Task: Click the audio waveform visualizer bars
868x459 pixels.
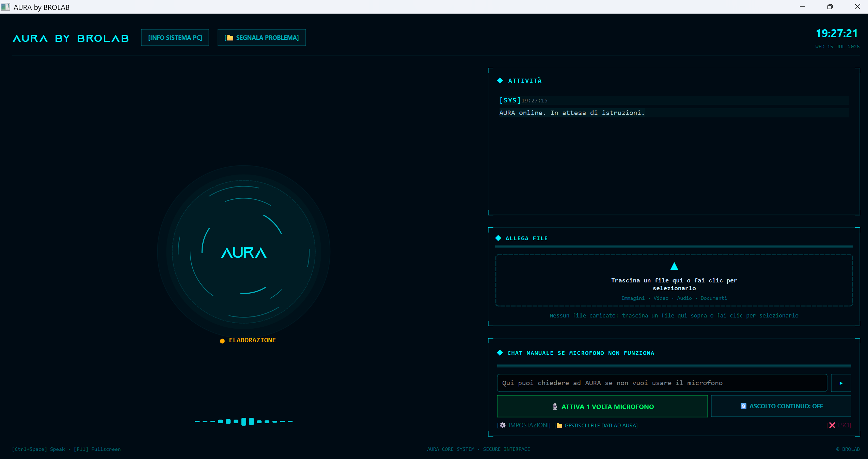Action: coord(244,422)
